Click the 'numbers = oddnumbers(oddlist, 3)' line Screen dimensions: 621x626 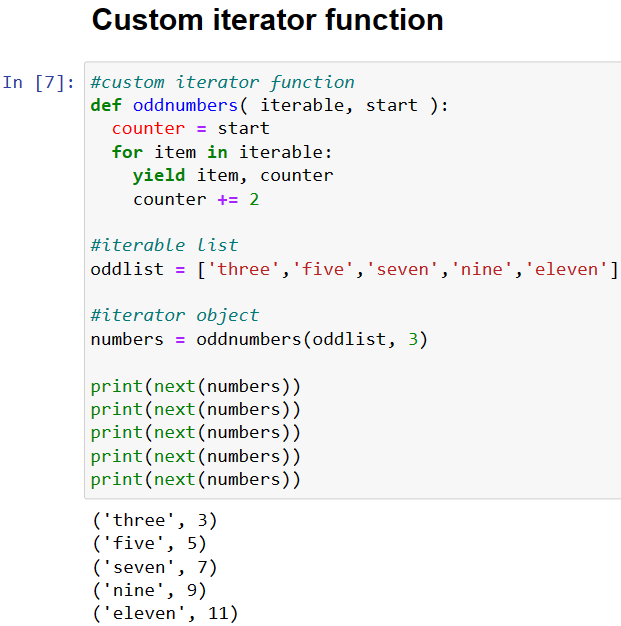point(259,339)
